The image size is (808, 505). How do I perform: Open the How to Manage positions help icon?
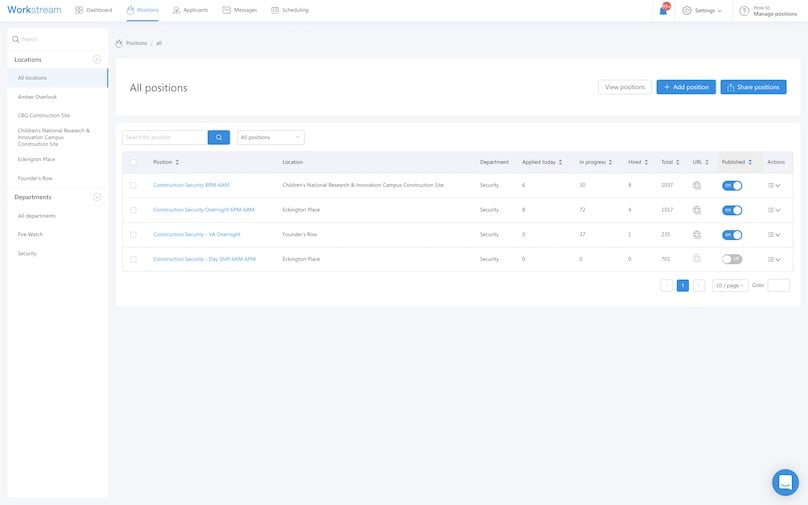tap(744, 10)
